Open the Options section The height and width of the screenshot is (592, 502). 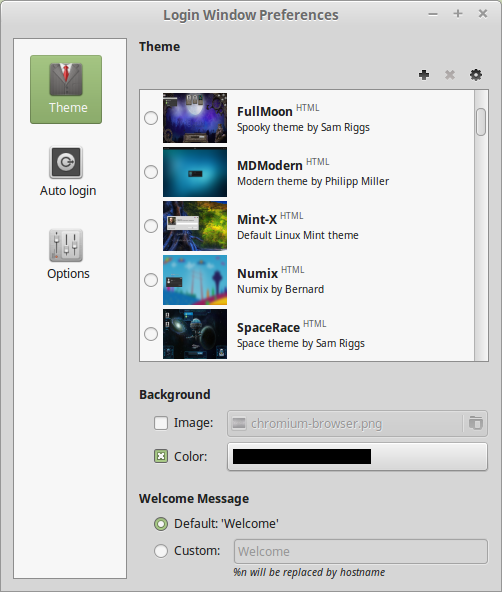(67, 254)
